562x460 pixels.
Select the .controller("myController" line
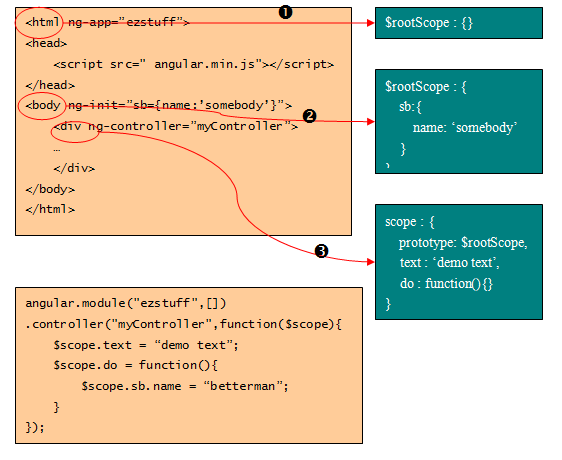(184, 324)
